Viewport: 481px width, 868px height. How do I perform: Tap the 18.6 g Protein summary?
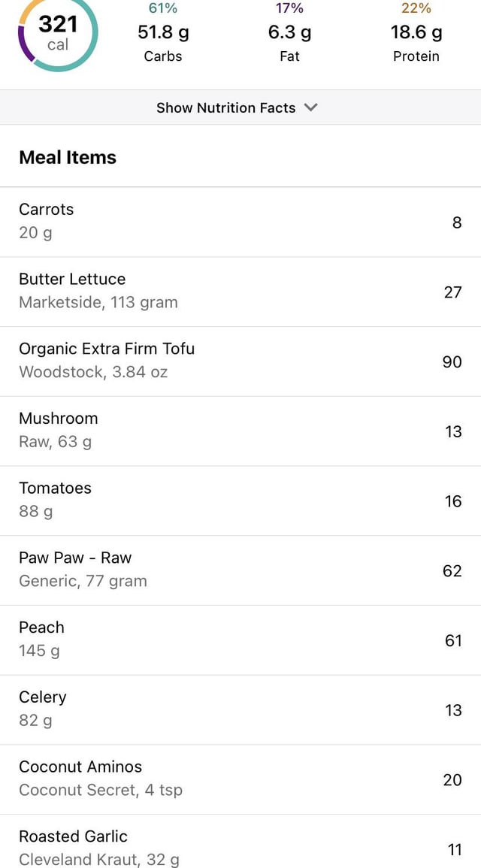click(x=416, y=34)
